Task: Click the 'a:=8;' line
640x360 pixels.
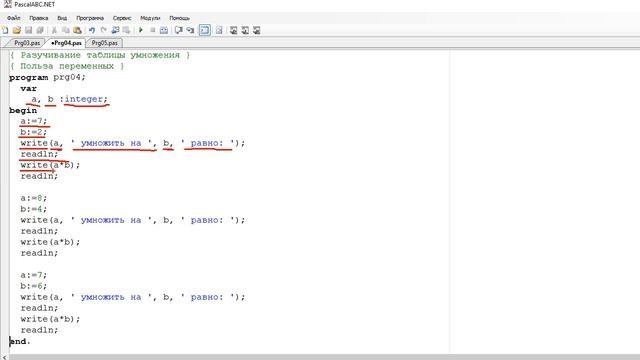Action: point(34,198)
